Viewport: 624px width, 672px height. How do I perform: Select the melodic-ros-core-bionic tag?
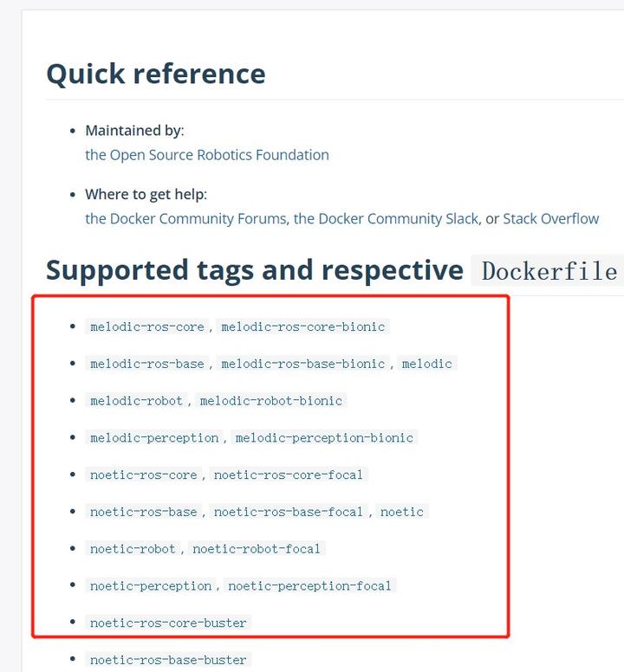[x=302, y=326]
